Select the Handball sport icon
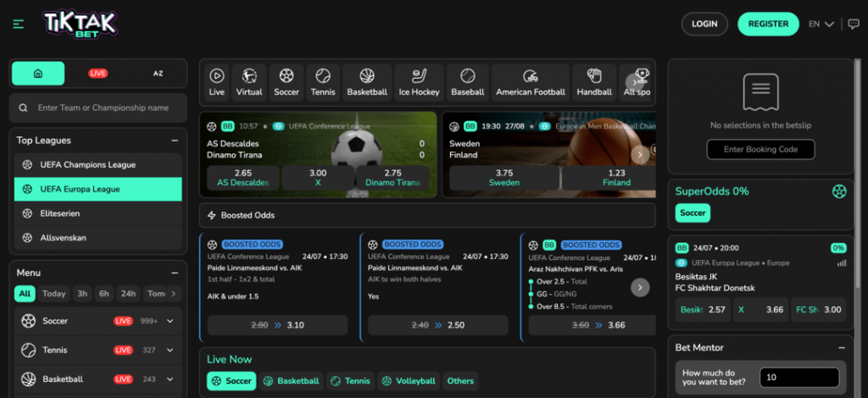The height and width of the screenshot is (398, 868). click(594, 82)
